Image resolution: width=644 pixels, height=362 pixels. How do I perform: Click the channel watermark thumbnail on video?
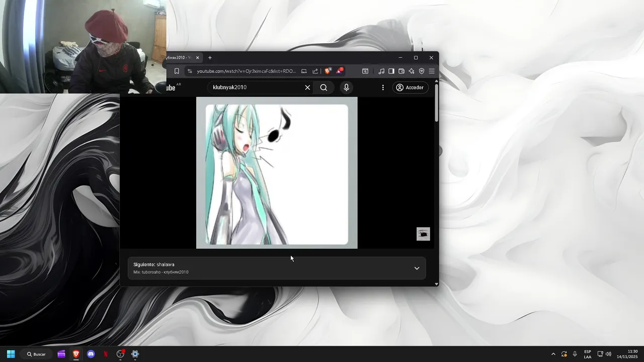click(x=423, y=234)
